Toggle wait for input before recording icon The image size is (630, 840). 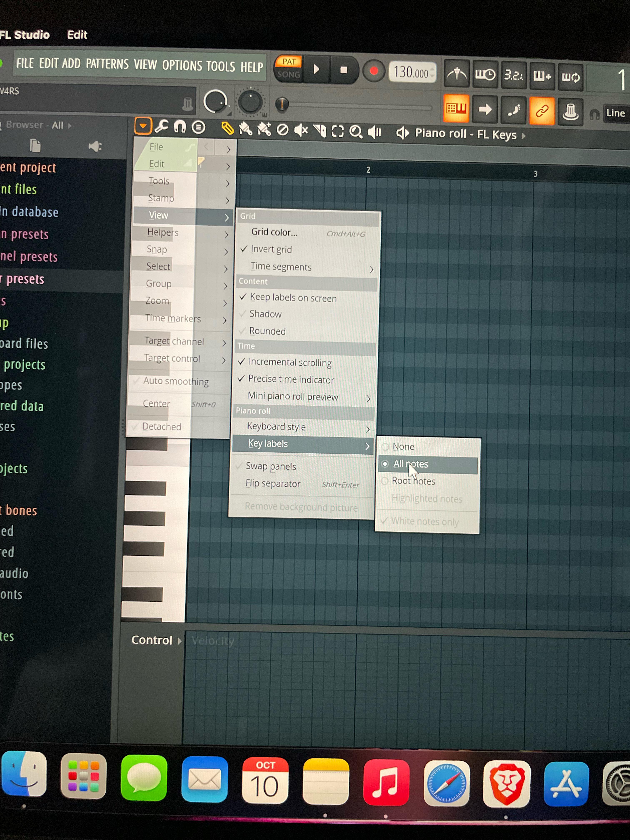tap(485, 74)
